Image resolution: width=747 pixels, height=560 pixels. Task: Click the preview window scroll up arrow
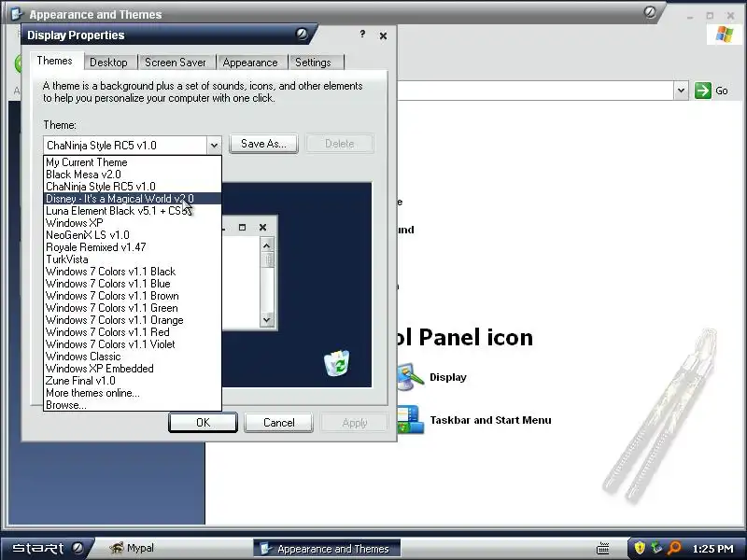pos(266,245)
